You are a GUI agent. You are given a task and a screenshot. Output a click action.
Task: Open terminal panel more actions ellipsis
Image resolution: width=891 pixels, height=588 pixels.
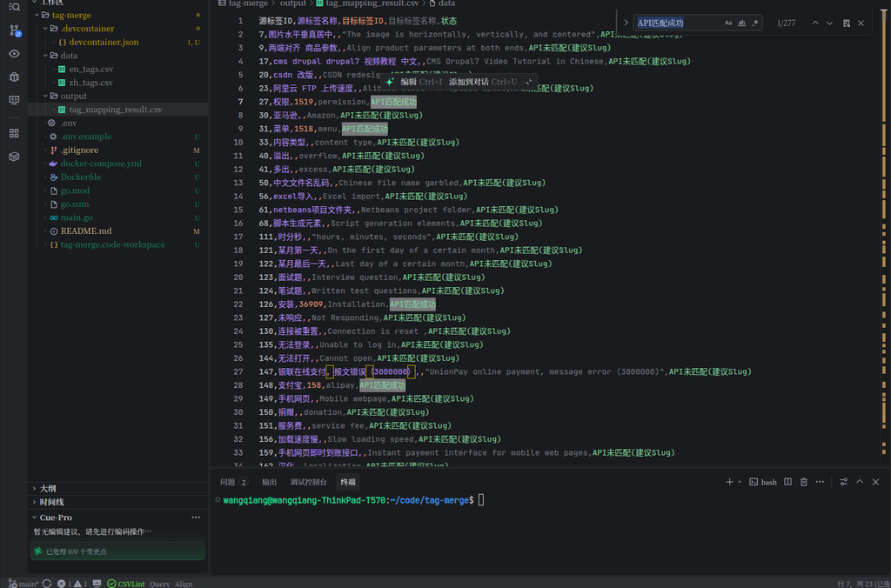pyautogui.click(x=820, y=482)
